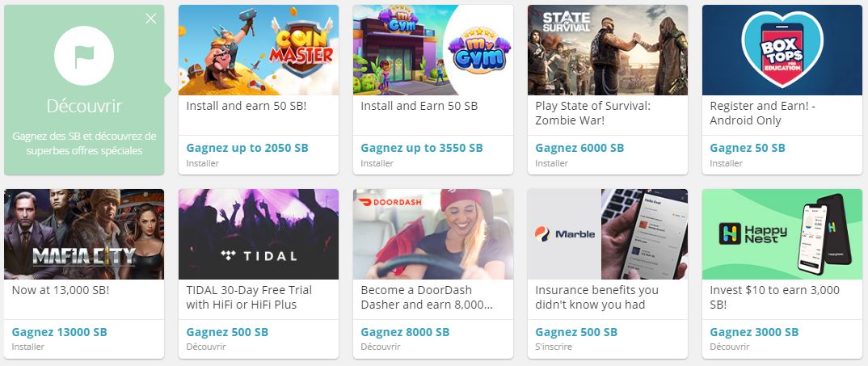Viewport: 868px width, 366px height.
Task: Select the State of Survival artwork
Action: 607,50
